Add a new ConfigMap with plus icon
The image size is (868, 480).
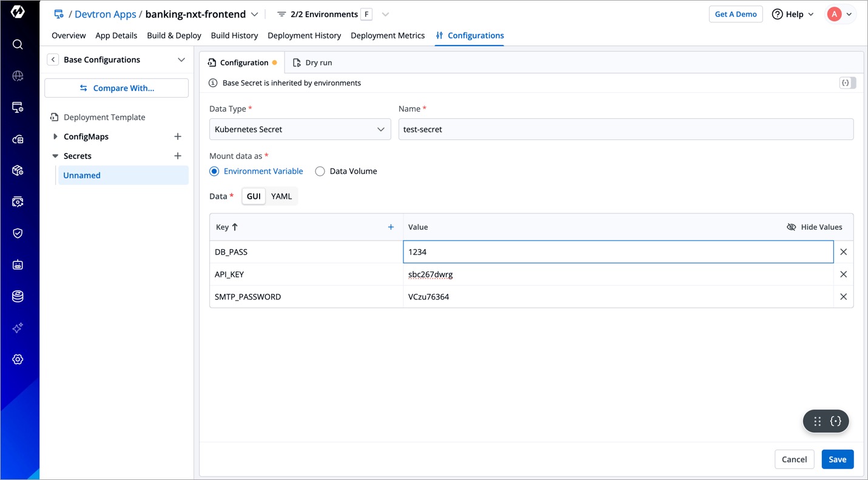(178, 136)
